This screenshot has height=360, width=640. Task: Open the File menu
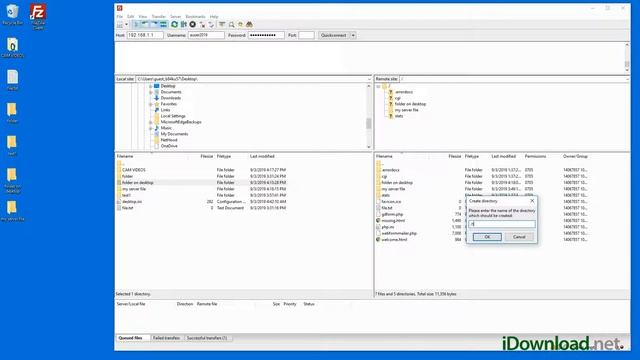(x=120, y=17)
